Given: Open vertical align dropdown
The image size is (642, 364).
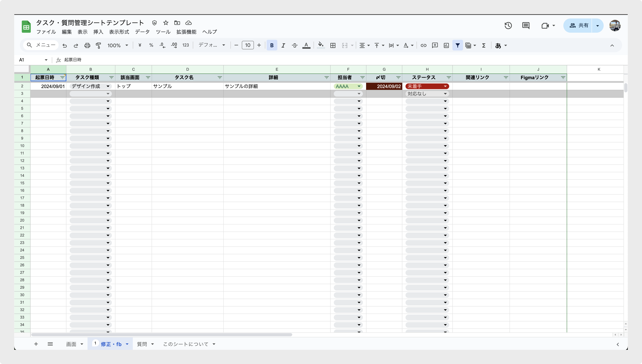Looking at the screenshot, I should click(x=379, y=45).
